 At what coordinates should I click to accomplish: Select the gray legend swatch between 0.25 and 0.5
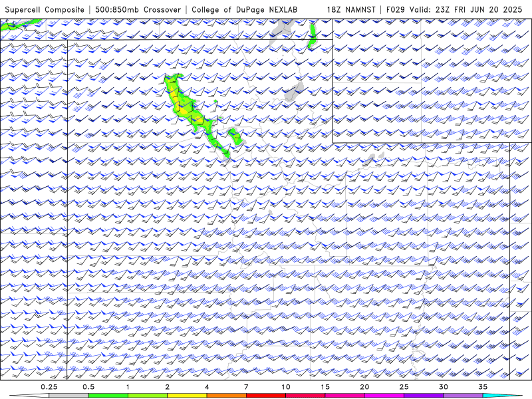coord(68,396)
